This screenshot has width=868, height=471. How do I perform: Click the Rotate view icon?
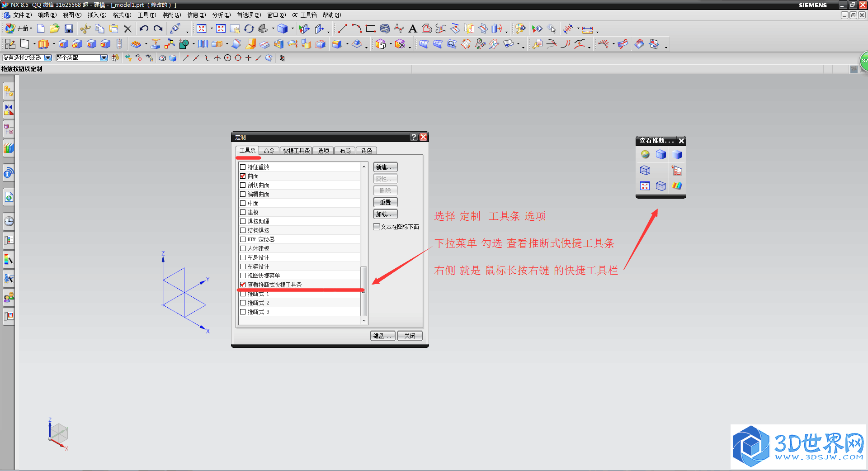249,29
